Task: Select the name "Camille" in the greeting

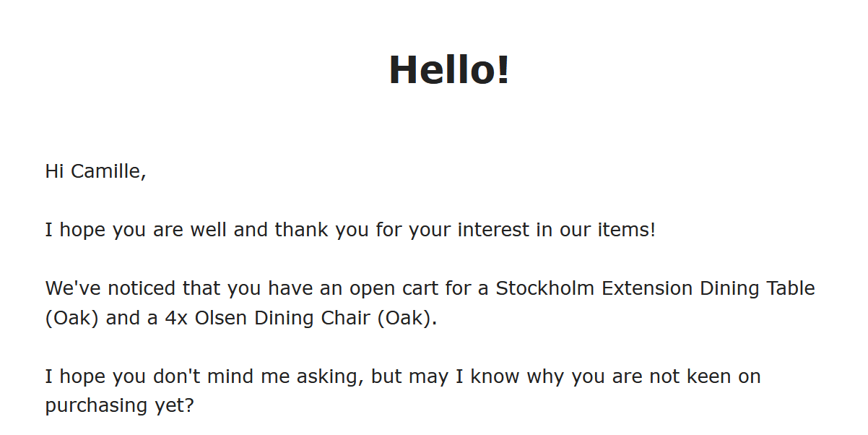Action: coord(106,171)
